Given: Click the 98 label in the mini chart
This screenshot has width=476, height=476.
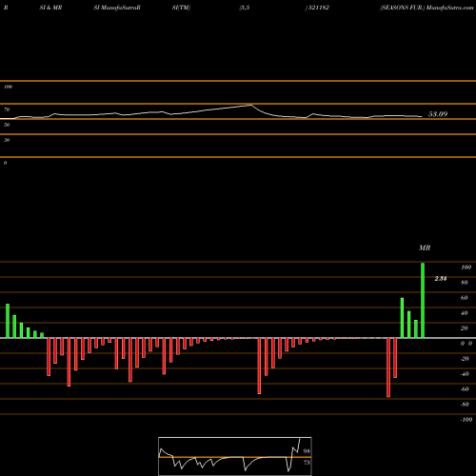Looking at the screenshot, I should pyautogui.click(x=307, y=451).
